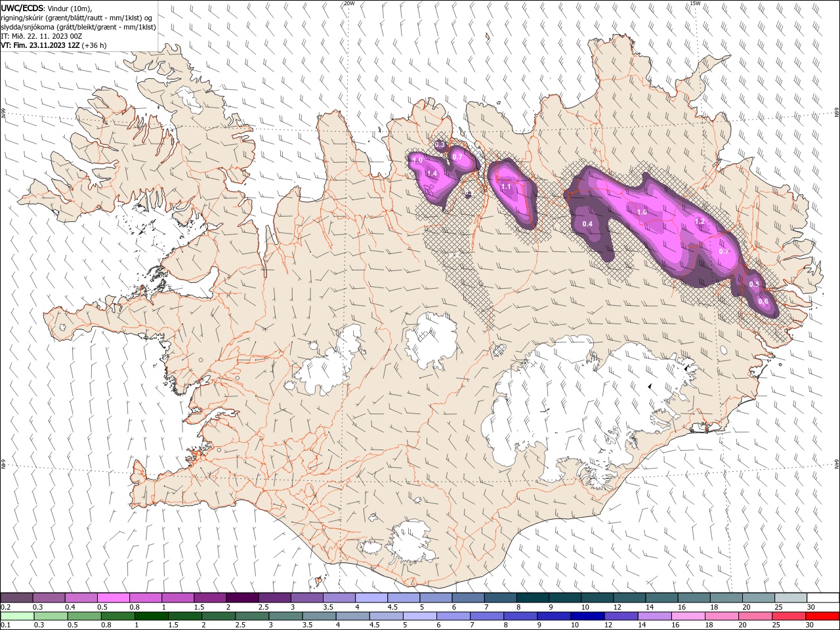This screenshot has width=840, height=630.
Task: Click the 0.6 precipitation label on map
Action: [763, 301]
